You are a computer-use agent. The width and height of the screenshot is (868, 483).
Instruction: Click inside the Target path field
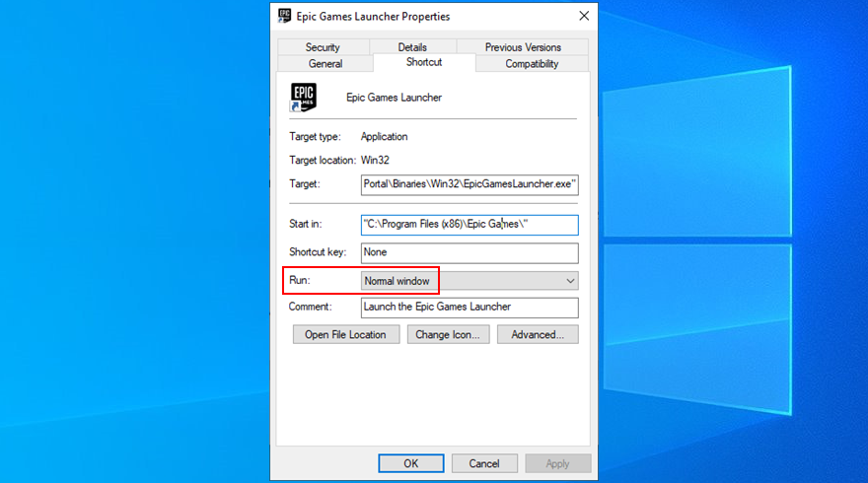[470, 184]
